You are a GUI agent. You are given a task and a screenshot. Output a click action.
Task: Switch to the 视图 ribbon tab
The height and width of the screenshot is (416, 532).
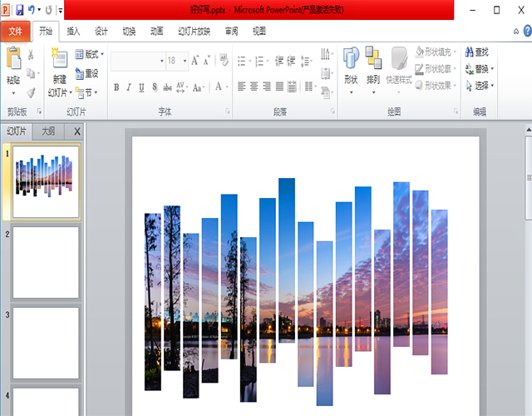[259, 32]
